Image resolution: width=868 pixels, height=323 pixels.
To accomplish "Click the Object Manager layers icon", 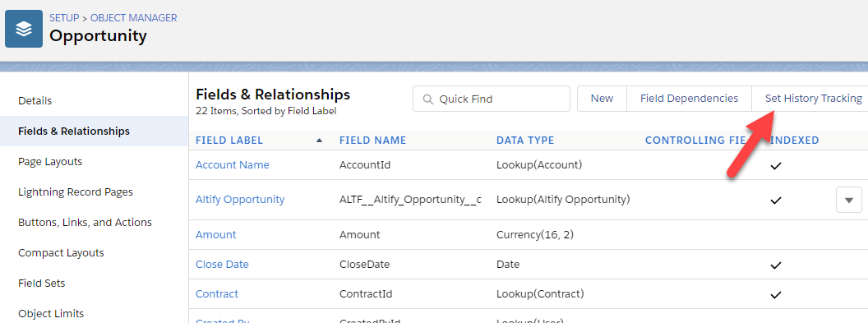I will coord(24,28).
